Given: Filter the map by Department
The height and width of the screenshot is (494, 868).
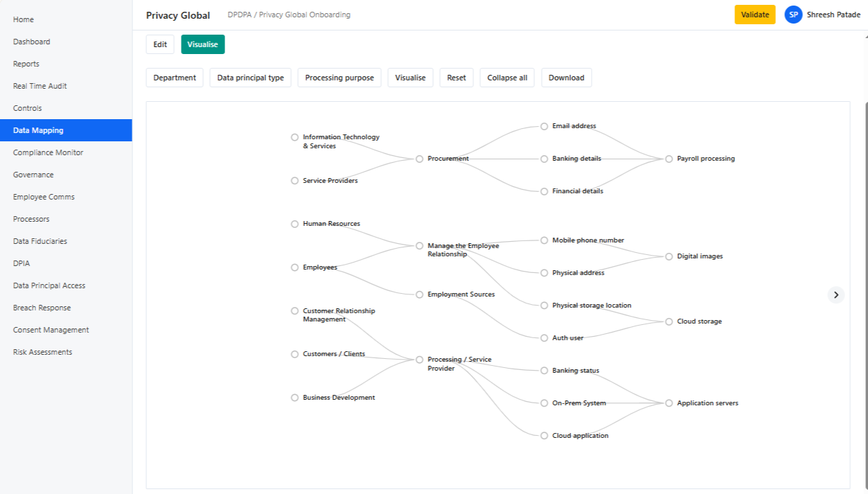Looking at the screenshot, I should coord(174,77).
